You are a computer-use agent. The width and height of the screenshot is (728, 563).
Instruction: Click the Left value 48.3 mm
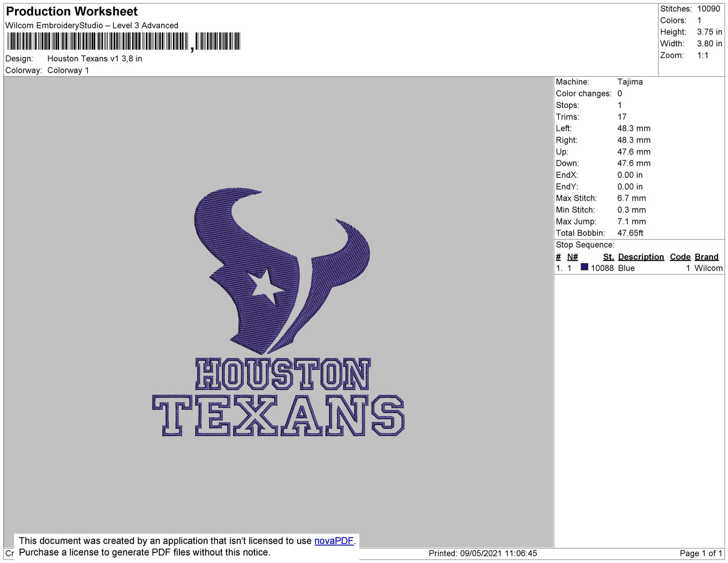tap(634, 129)
